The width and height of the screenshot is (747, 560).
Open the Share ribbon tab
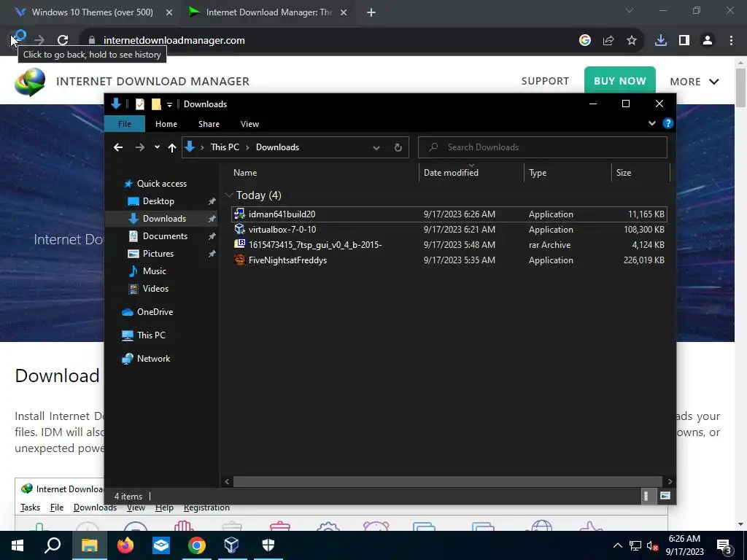[x=209, y=124]
